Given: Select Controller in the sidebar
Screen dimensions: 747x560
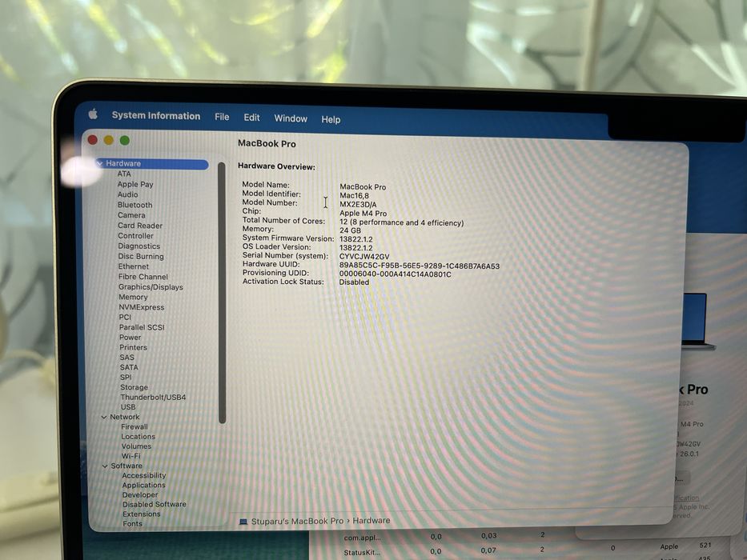Looking at the screenshot, I should click(x=136, y=236).
